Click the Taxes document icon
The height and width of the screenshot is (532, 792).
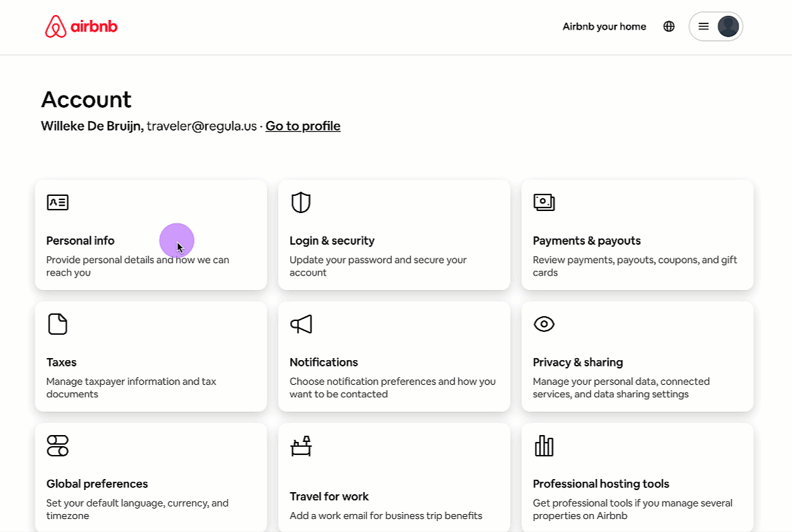[x=58, y=324]
